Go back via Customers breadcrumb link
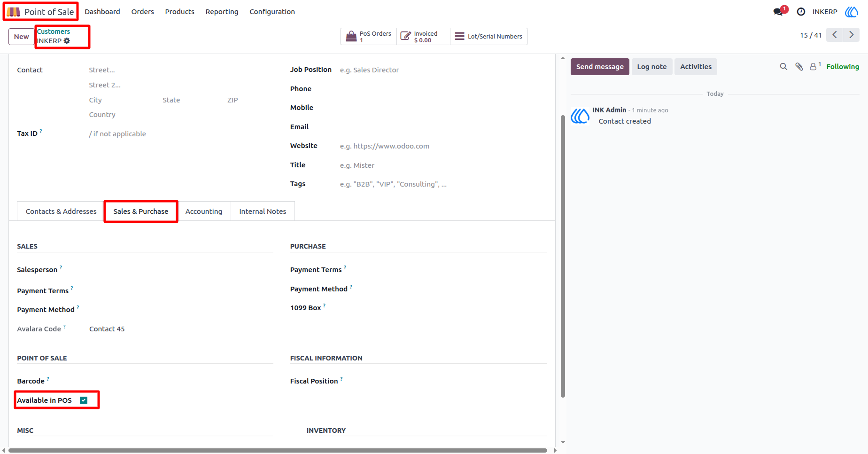The height and width of the screenshot is (454, 868). pos(54,31)
